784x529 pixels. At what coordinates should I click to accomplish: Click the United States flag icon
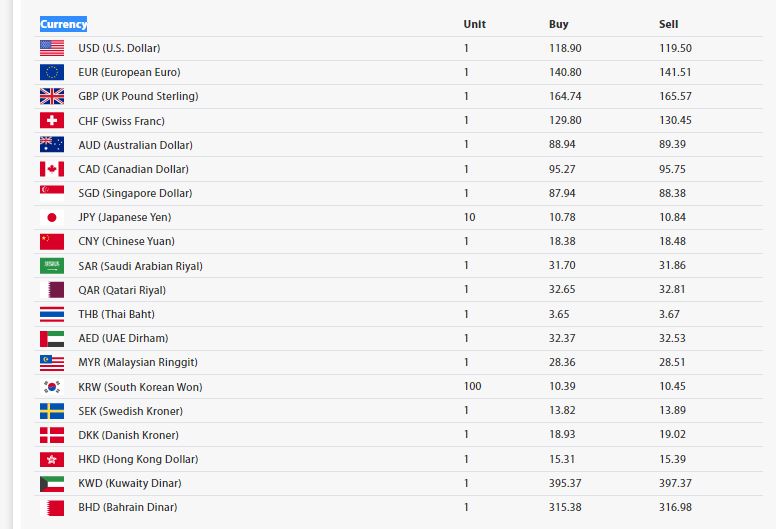coord(52,48)
